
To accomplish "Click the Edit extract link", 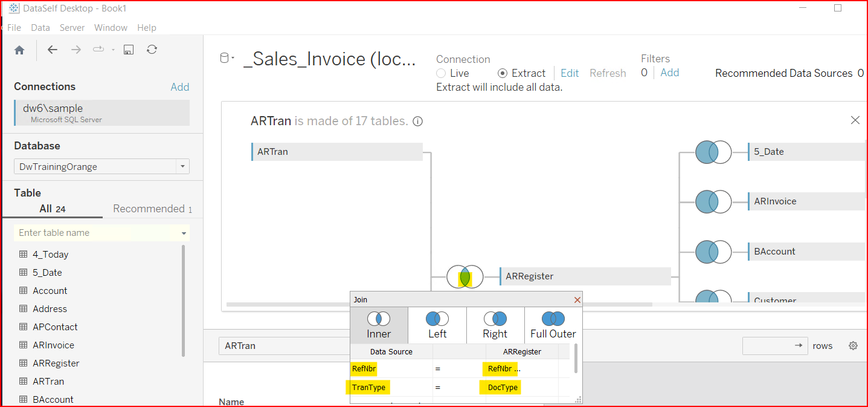I will 570,73.
